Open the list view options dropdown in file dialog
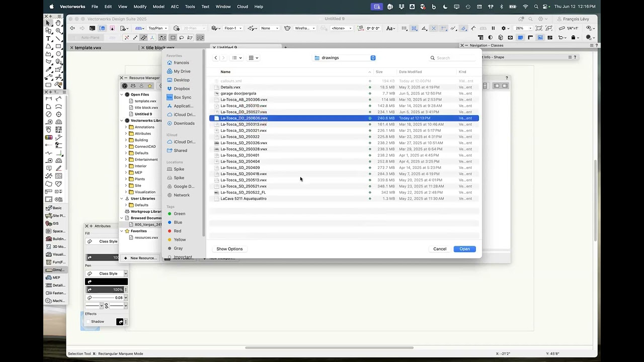Screen dimensions: 644x362 pyautogui.click(x=237, y=58)
